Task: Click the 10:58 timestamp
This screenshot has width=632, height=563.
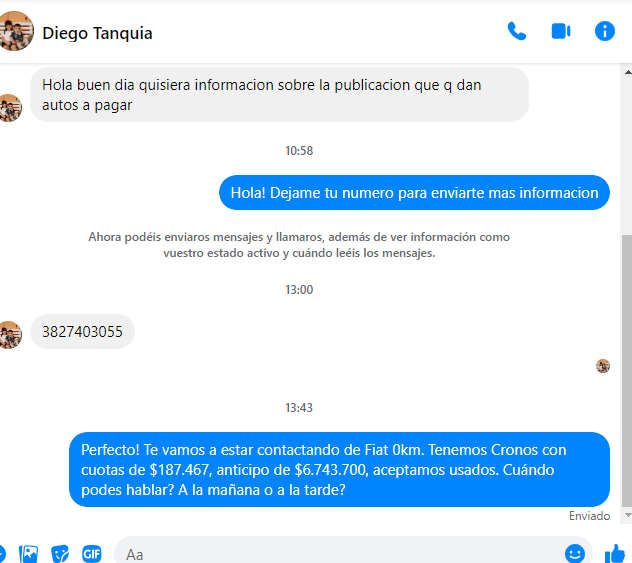Action: pos(299,151)
